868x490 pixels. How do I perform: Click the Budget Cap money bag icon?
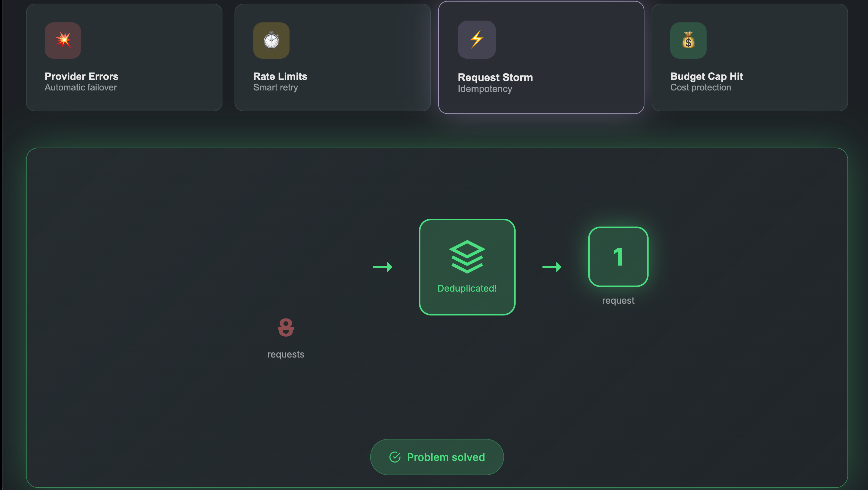(x=688, y=41)
